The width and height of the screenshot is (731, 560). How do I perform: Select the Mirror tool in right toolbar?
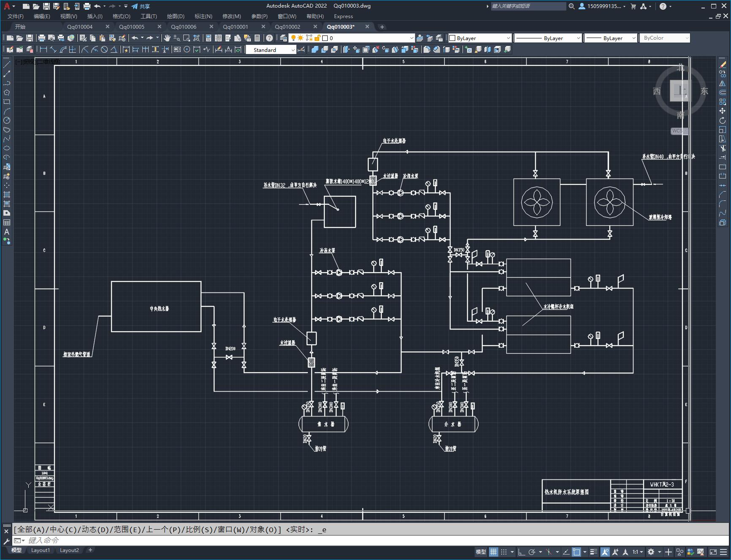(723, 83)
